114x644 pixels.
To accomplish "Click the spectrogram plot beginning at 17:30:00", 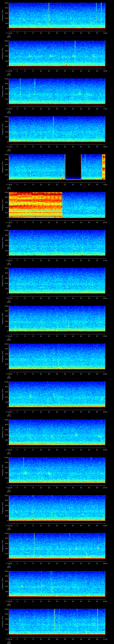I will tap(57, 621).
